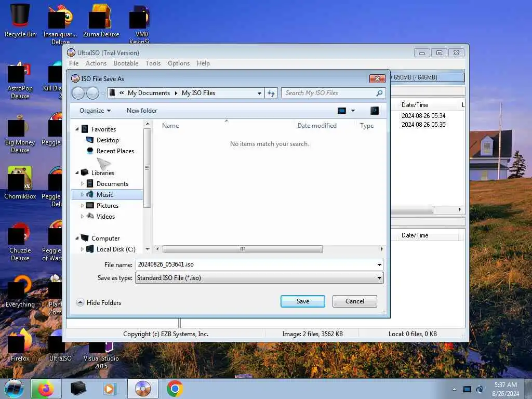Show hidden tray icons arrow
This screenshot has width=532, height=399.
[x=454, y=389]
